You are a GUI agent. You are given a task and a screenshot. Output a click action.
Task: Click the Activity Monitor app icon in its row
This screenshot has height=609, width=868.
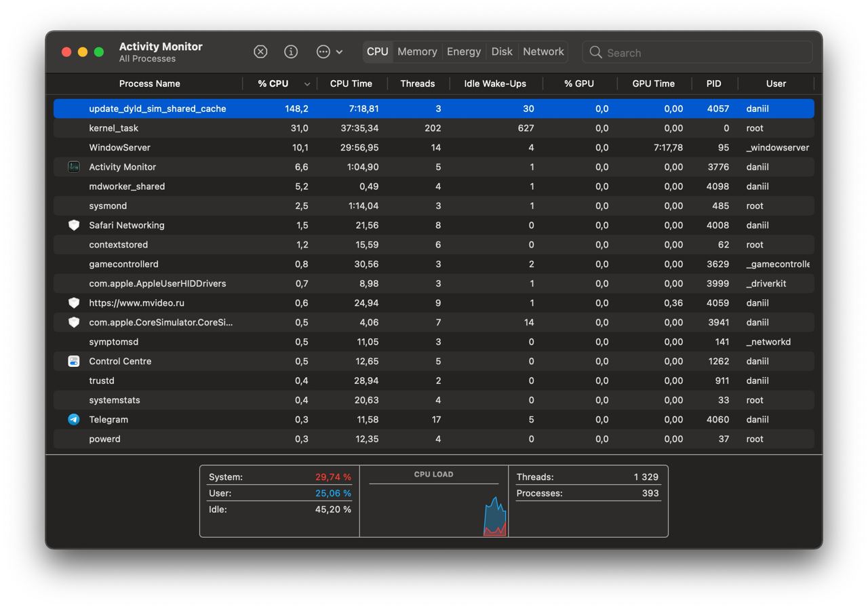tap(74, 167)
